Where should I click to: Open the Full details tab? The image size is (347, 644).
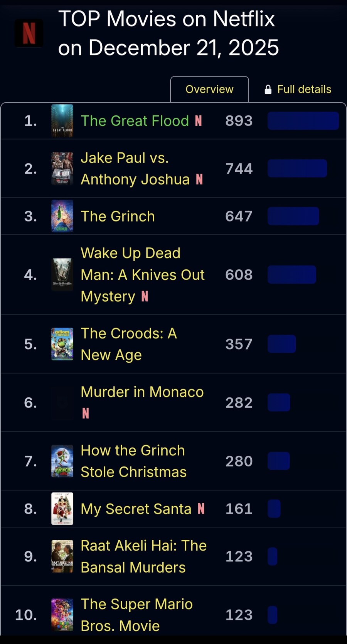(304, 90)
